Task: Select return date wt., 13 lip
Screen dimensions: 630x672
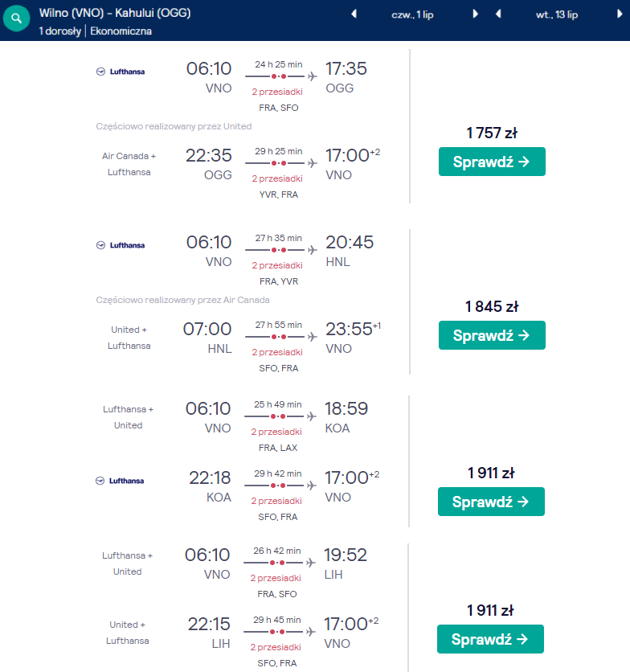Action: tap(557, 15)
